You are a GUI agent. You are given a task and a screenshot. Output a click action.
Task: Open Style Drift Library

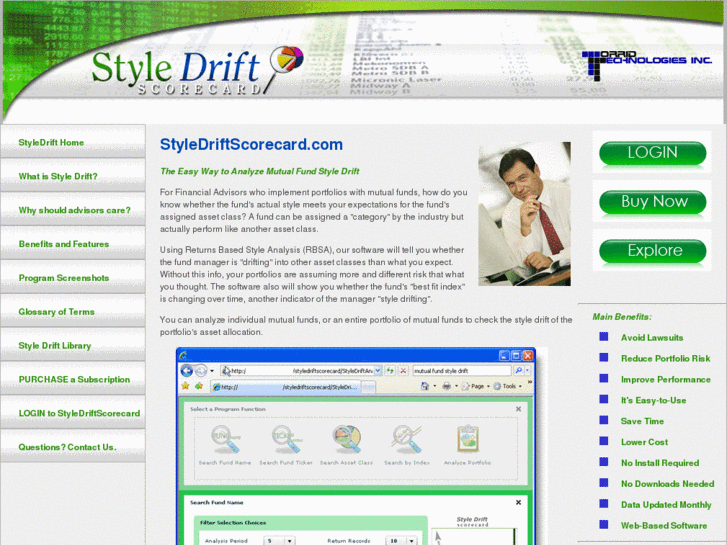tap(73, 345)
